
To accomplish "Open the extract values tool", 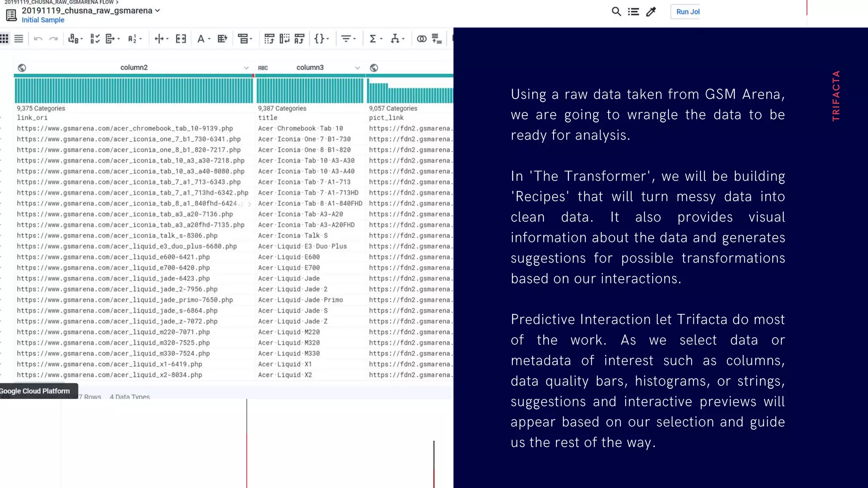I will pyautogui.click(x=110, y=39).
